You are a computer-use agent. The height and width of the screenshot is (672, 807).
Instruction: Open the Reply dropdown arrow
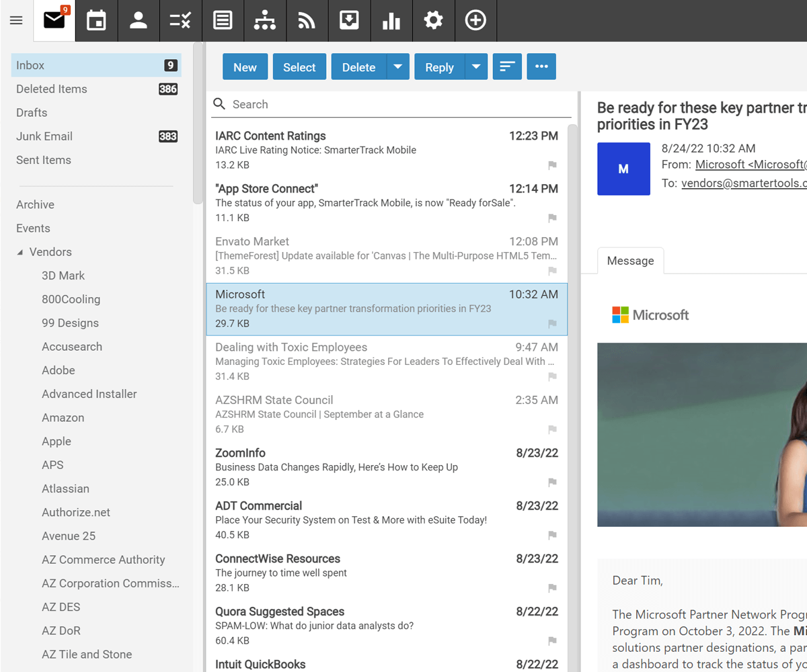click(x=476, y=67)
